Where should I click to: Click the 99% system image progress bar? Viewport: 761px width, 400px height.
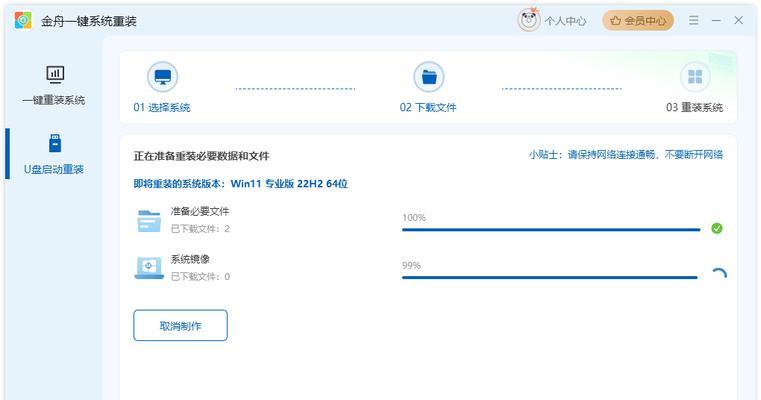[551, 278]
